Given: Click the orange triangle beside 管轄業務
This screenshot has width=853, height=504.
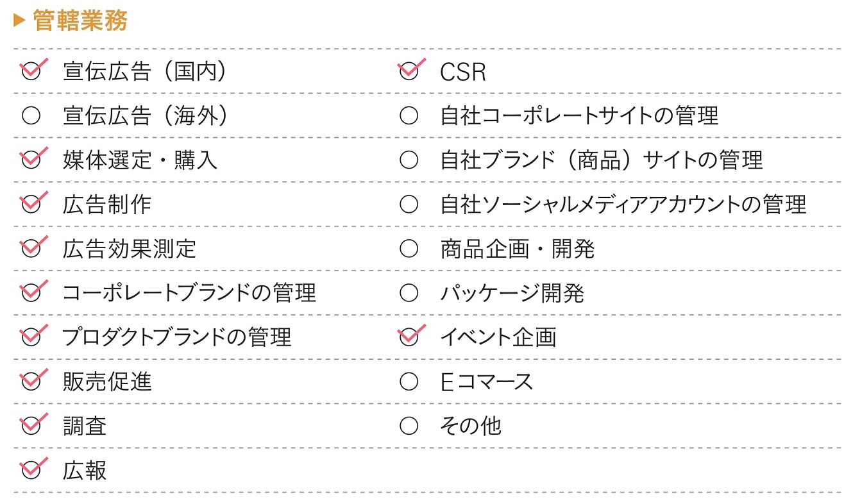Looking at the screenshot, I should click(19, 21).
